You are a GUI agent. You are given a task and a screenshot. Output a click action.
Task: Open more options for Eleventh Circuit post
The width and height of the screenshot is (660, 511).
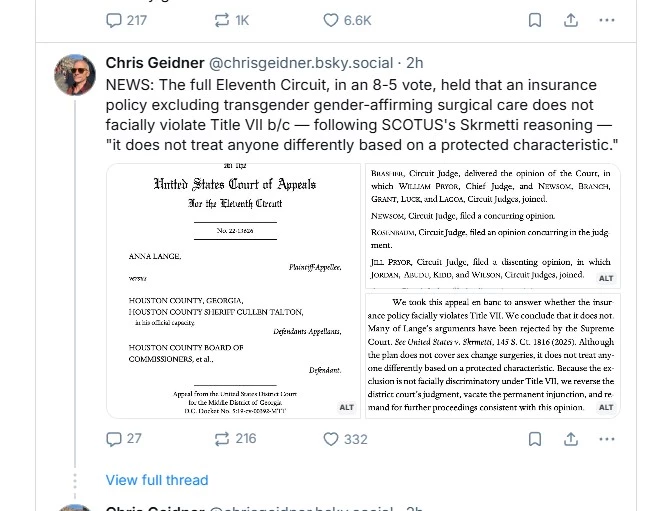[607, 439]
